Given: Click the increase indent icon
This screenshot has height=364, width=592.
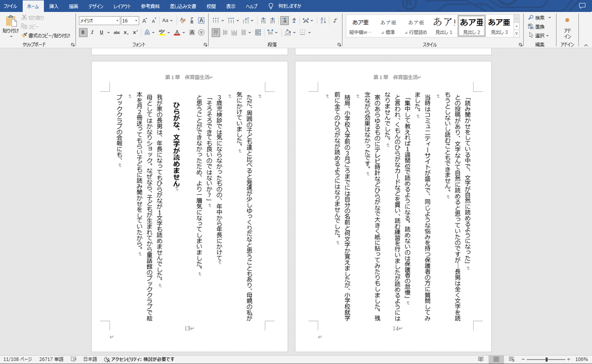Looking at the screenshot, I should 272,21.
